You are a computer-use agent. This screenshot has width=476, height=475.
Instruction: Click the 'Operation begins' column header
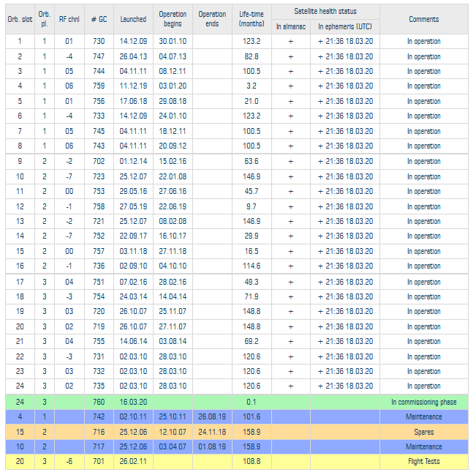click(x=173, y=19)
